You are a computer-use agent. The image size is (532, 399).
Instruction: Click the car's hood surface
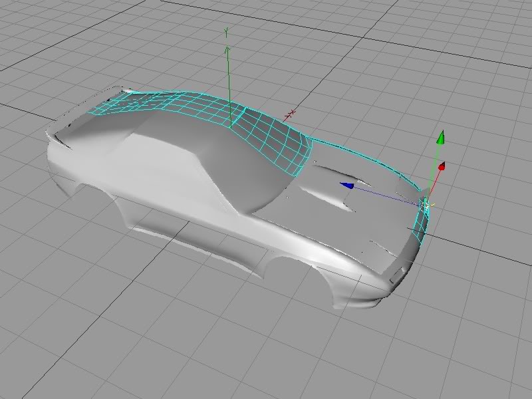pyautogui.click(x=332, y=219)
